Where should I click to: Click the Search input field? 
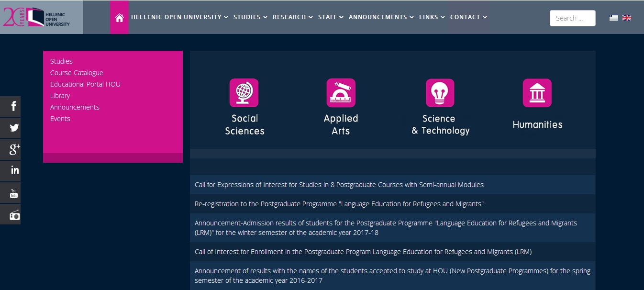(573, 18)
